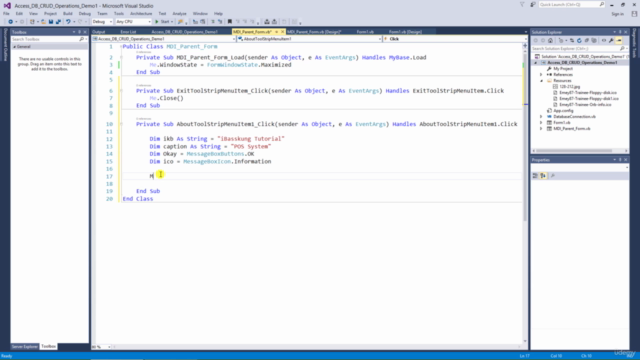Image resolution: width=640 pixels, height=360 pixels.
Task: Click the Sync with Active Document icon
Action: tap(572, 40)
